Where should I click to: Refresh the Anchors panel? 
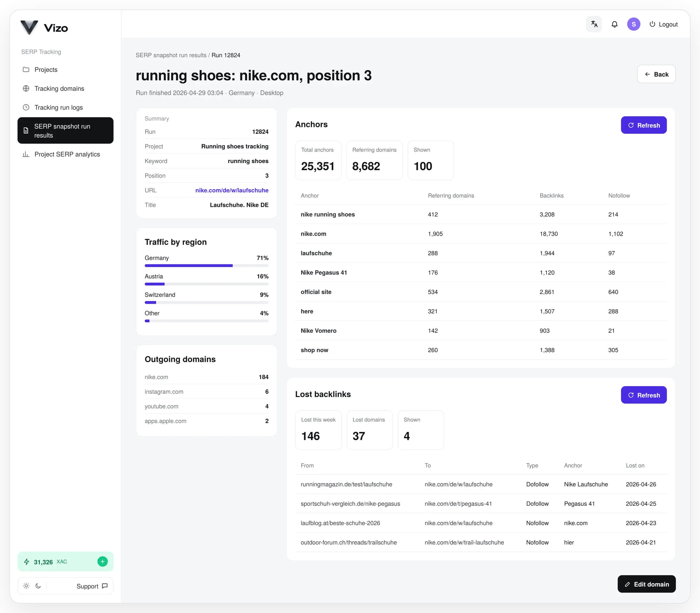coord(643,125)
